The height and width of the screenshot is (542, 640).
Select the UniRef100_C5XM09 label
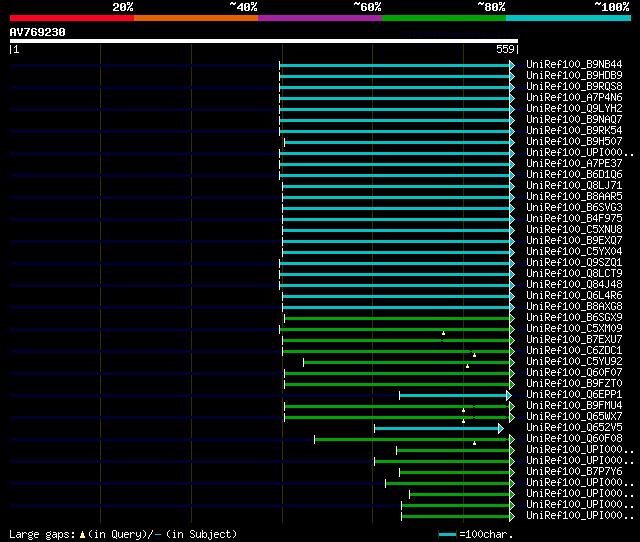click(574, 329)
